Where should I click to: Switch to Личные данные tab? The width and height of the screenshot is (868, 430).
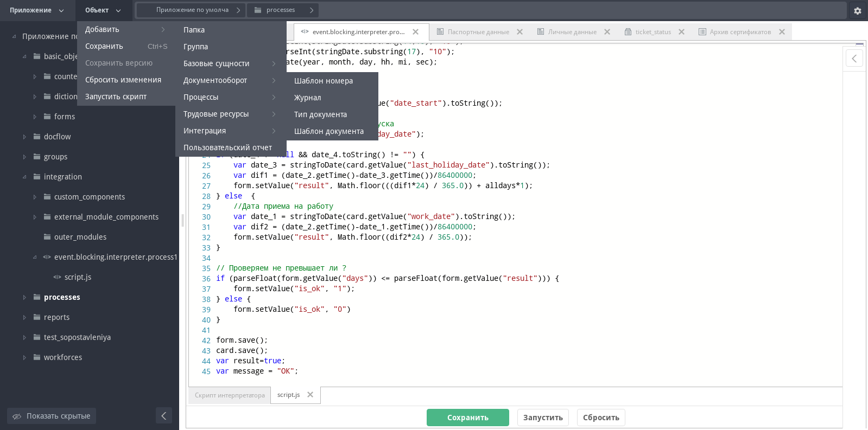572,32
